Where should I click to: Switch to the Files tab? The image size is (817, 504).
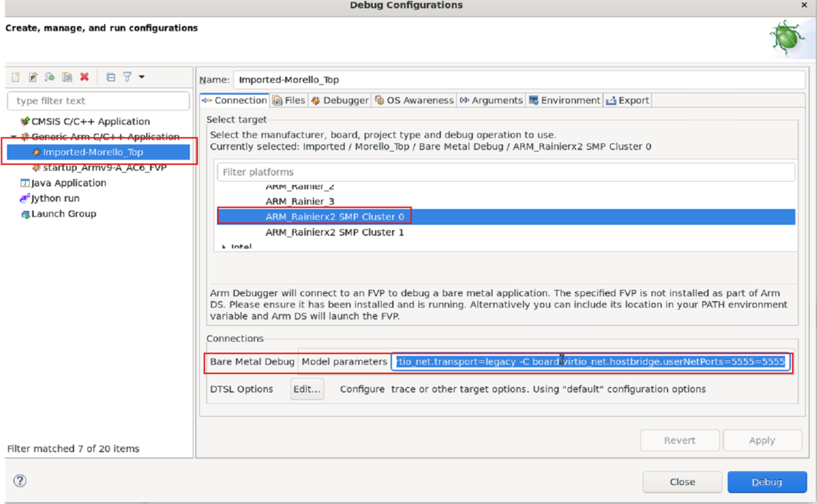pos(289,101)
